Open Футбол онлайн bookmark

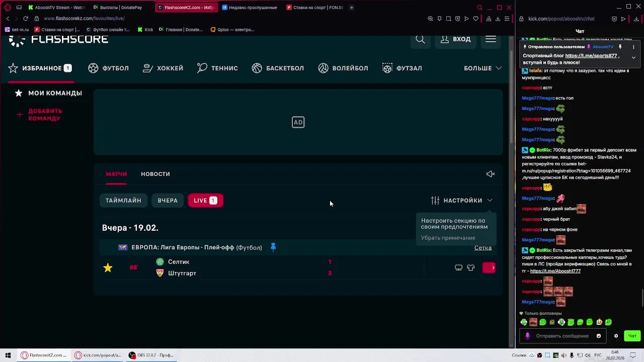point(108,30)
